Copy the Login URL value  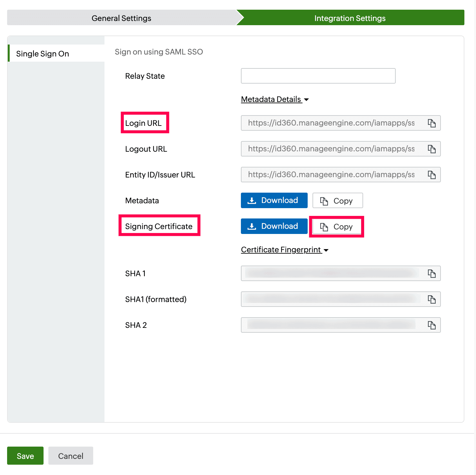[432, 123]
